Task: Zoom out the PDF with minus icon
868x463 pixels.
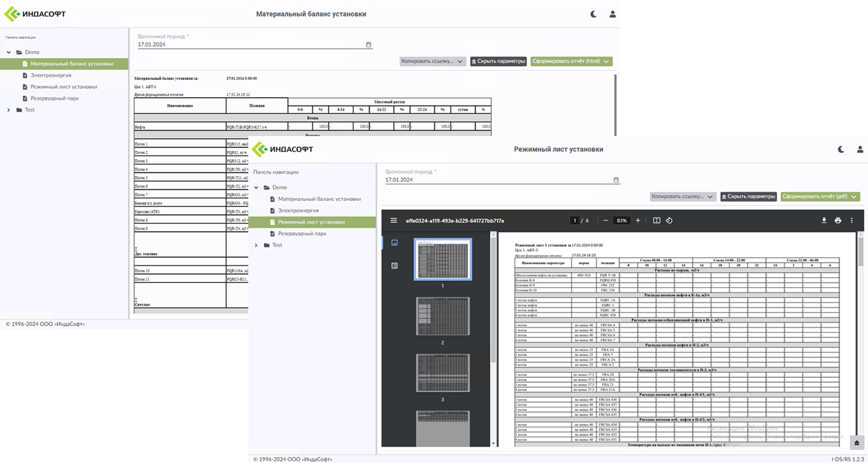Action: (x=605, y=221)
